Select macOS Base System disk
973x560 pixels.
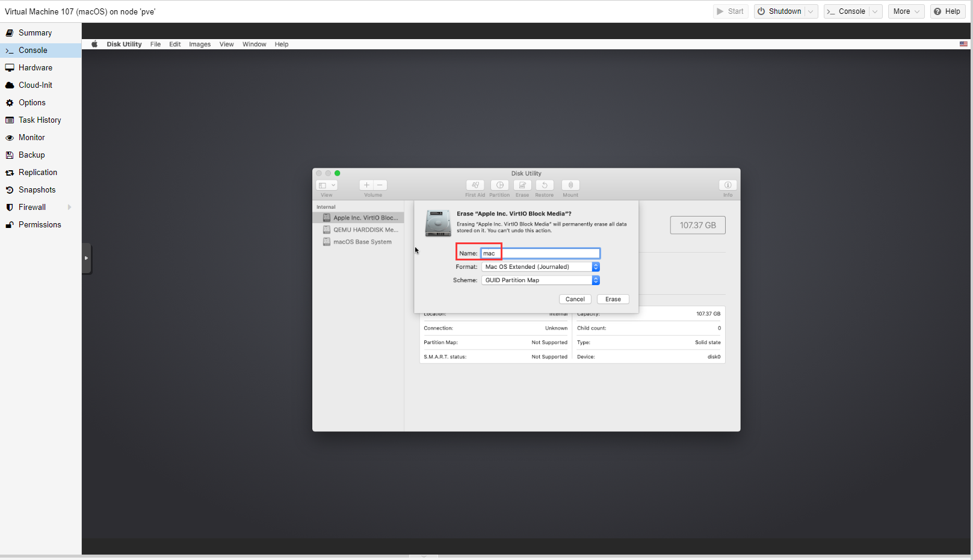(362, 242)
